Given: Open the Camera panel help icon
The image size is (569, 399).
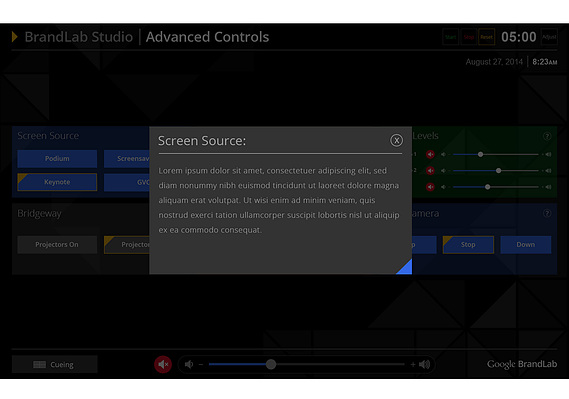Looking at the screenshot, I should (x=547, y=213).
